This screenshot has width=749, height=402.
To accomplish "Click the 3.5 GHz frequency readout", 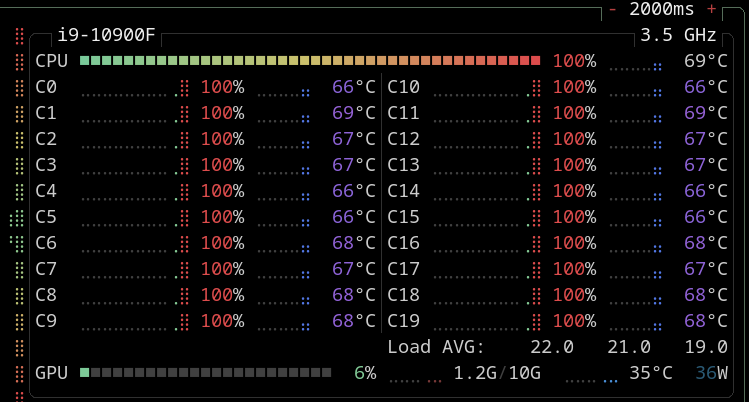I will [678, 35].
